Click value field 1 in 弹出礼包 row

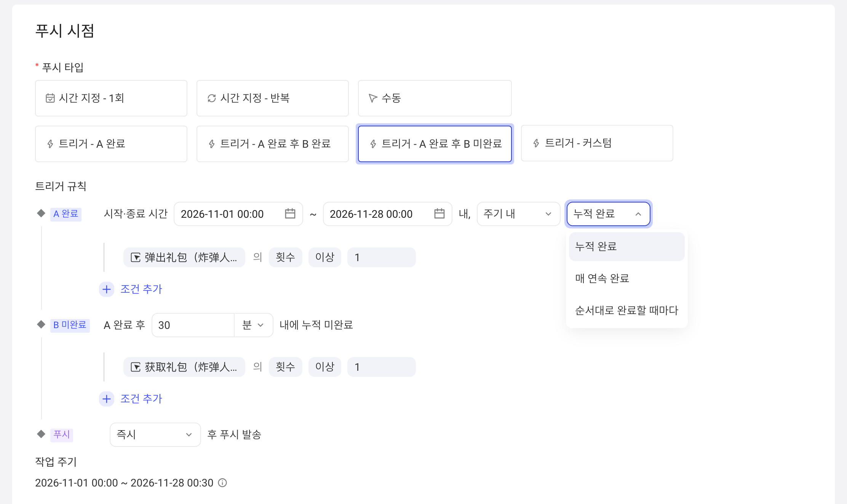381,258
